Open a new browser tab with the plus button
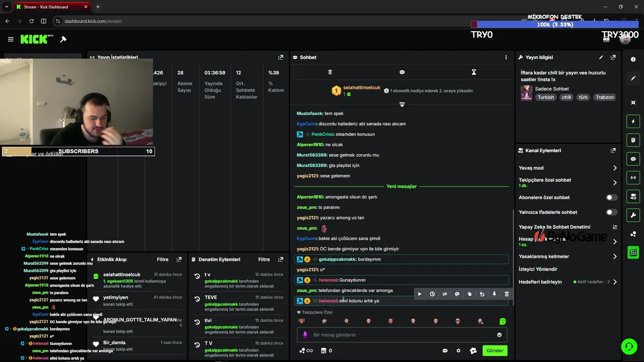This screenshot has height=362, width=644. coord(98,7)
